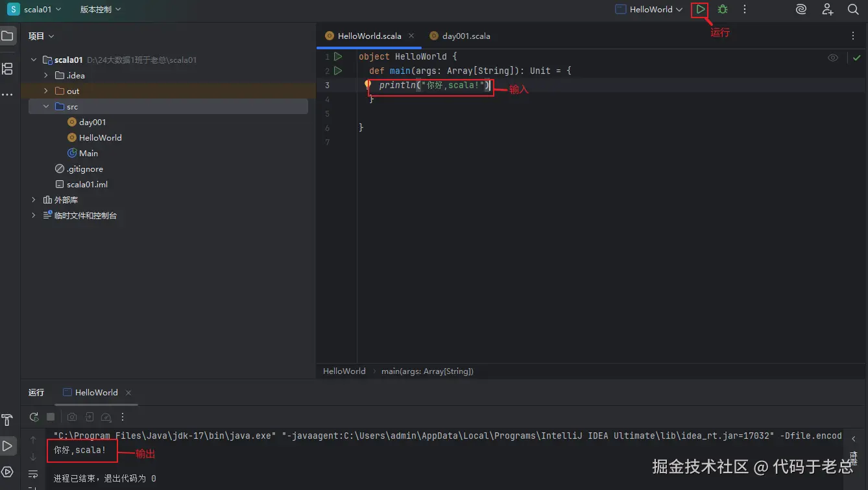Show the intention lightbulb on line 3
The height and width of the screenshot is (490, 868).
(368, 84)
